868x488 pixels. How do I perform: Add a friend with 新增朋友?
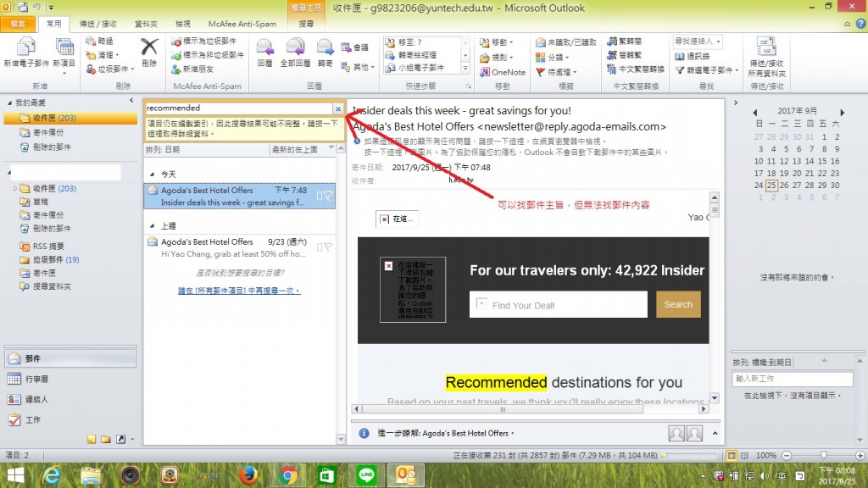(x=192, y=69)
